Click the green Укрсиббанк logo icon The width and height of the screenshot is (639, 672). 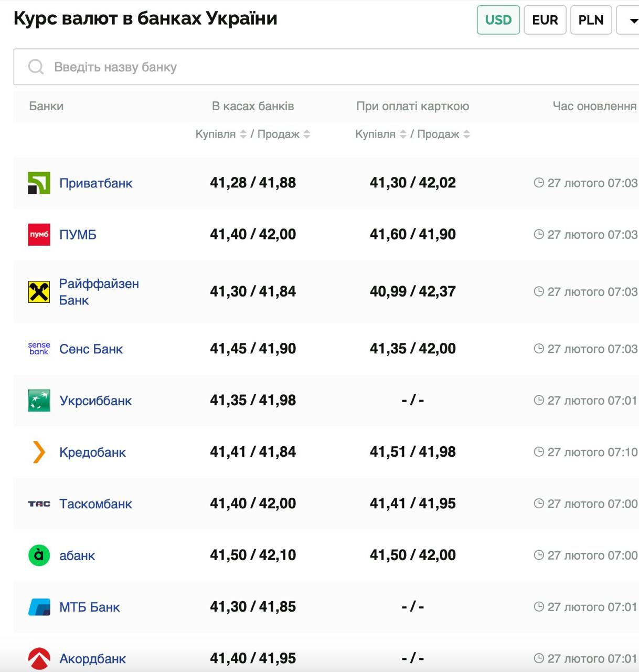[39, 401]
